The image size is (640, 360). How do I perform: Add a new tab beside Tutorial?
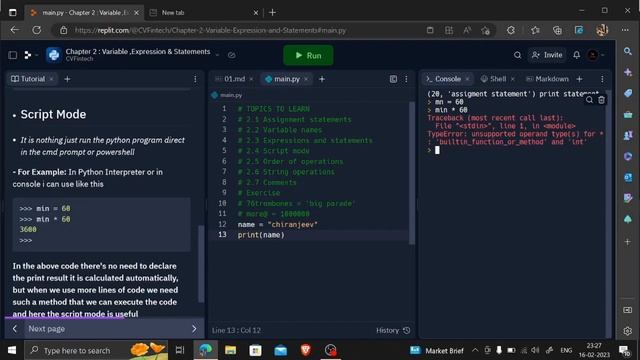67,79
